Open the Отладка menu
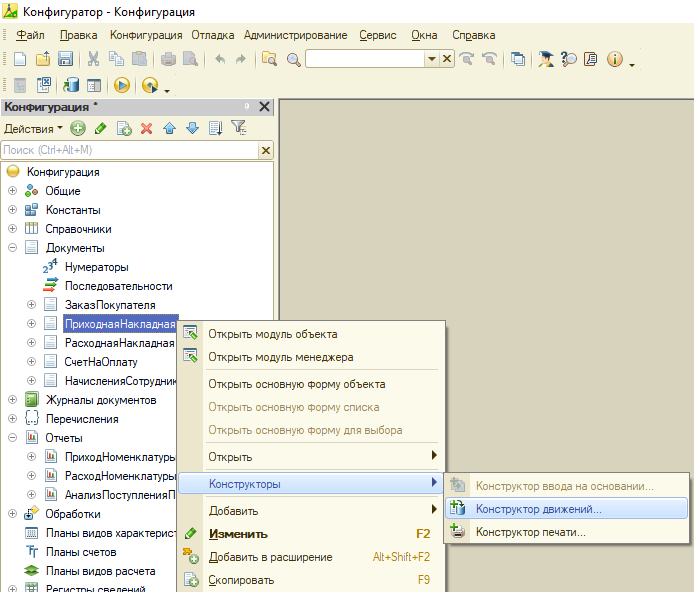 212,35
